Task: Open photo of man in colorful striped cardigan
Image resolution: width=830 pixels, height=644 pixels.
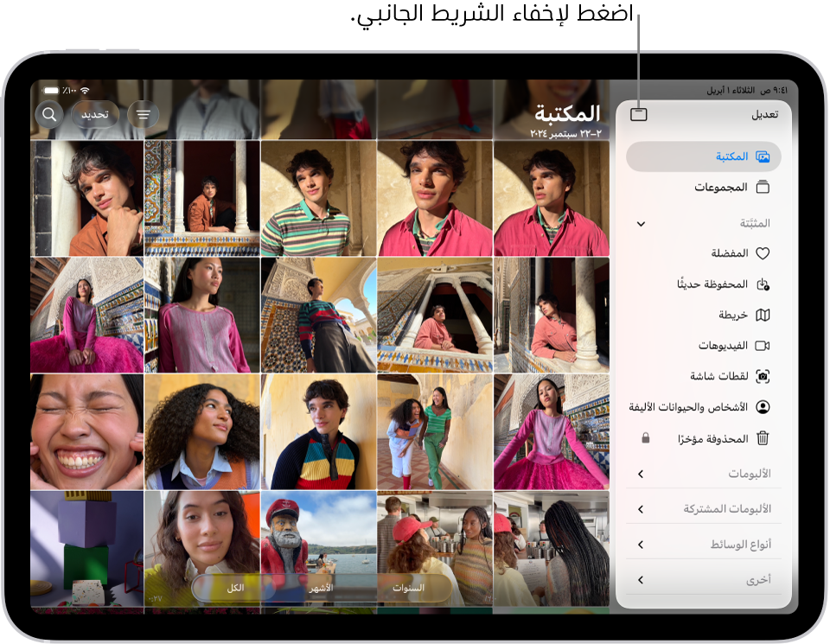Action: [x=319, y=432]
